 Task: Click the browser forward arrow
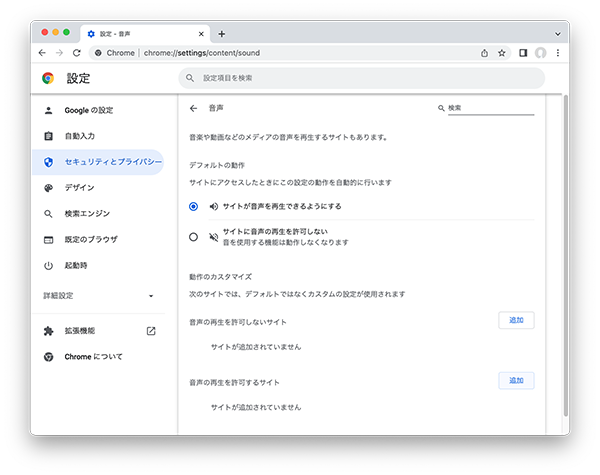point(59,53)
